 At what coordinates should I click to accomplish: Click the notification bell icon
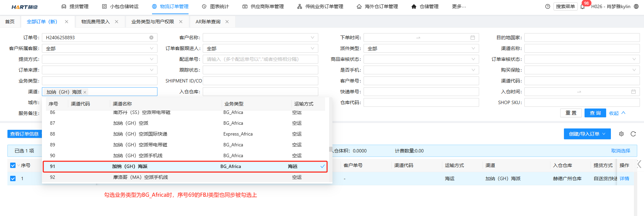pos(583,7)
